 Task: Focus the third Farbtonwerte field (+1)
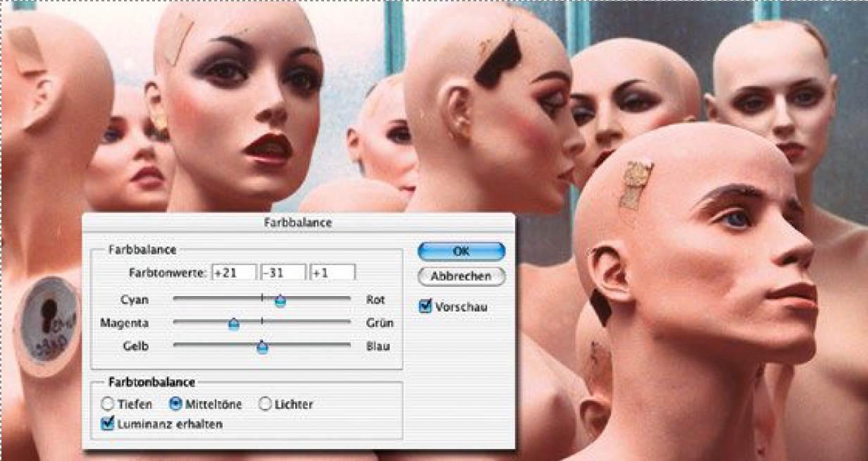(x=333, y=272)
